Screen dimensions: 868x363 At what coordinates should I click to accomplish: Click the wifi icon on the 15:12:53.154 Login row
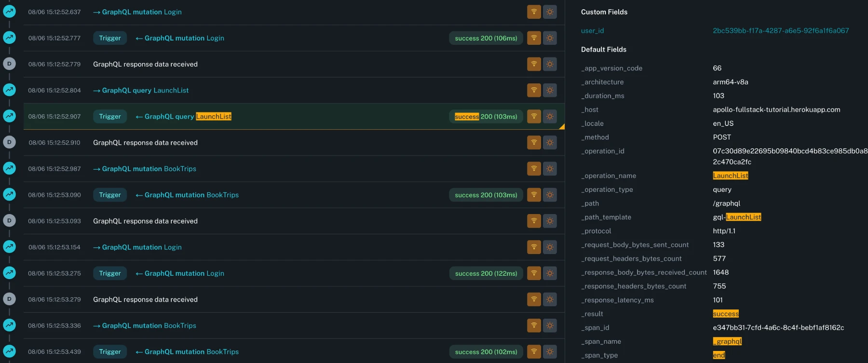point(534,247)
